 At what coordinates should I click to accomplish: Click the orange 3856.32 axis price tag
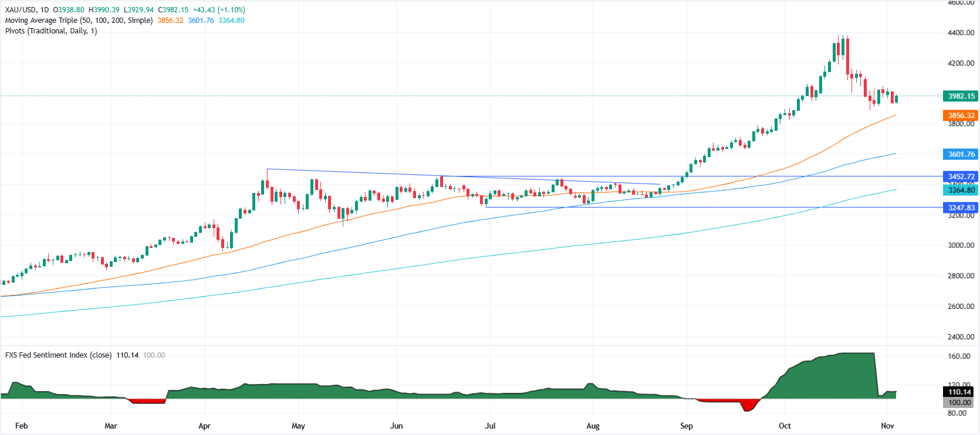(x=961, y=115)
